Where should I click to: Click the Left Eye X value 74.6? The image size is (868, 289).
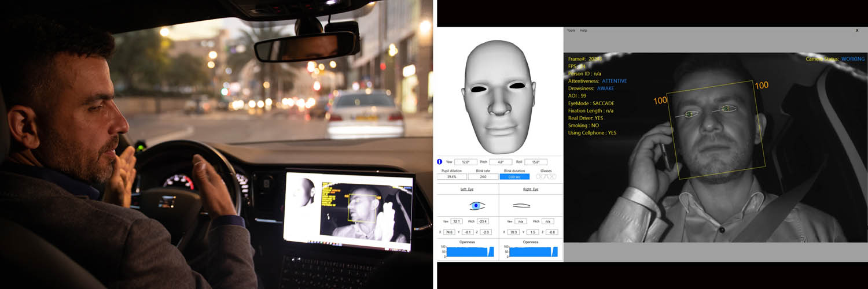click(x=450, y=232)
